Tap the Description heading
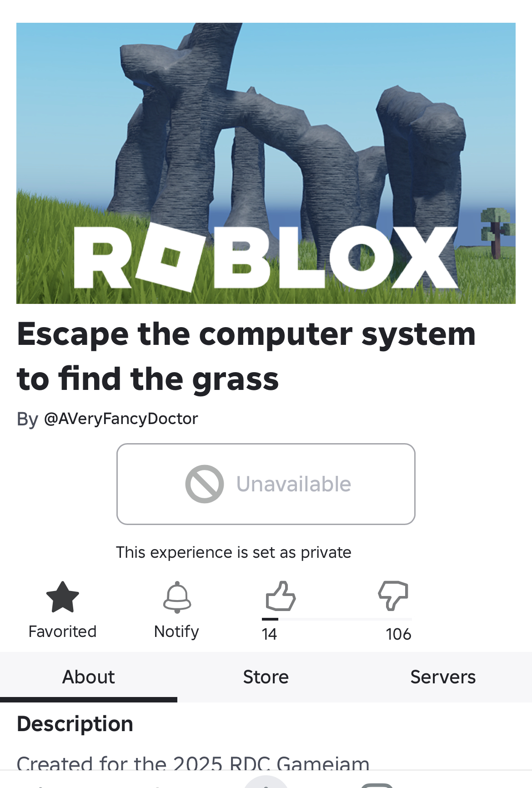 tap(75, 724)
